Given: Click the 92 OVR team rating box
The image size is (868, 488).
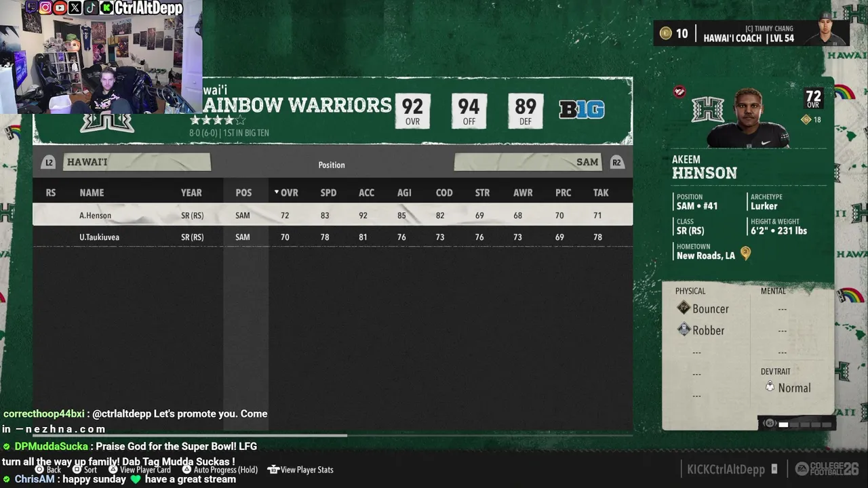Looking at the screenshot, I should pyautogui.click(x=412, y=110).
